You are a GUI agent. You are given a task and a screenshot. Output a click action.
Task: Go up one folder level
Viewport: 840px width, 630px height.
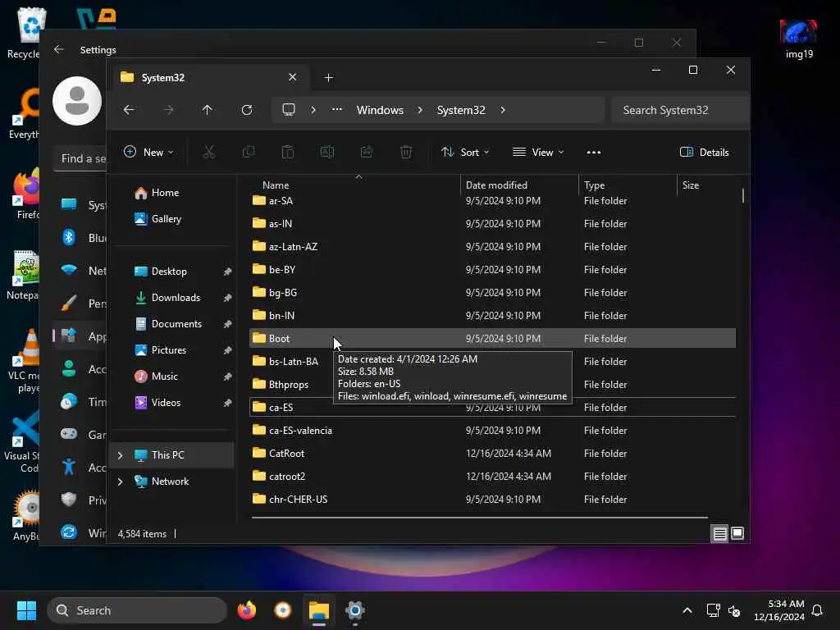[x=208, y=110]
